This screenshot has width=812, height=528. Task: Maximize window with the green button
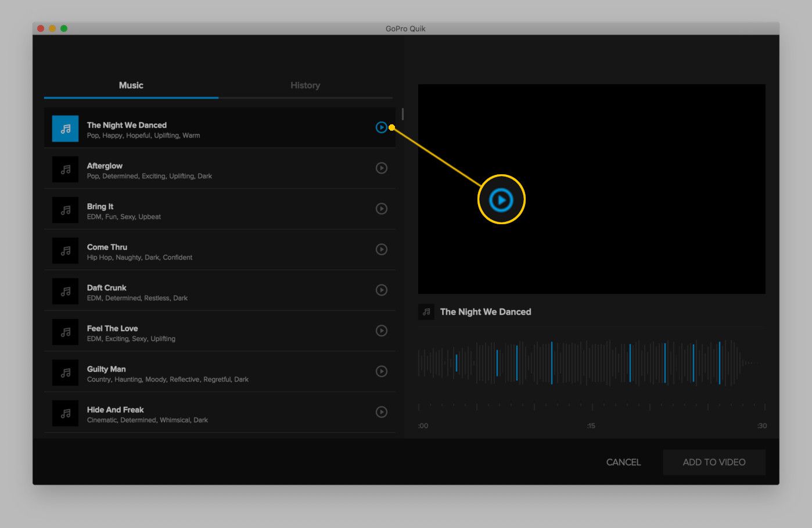[64, 28]
